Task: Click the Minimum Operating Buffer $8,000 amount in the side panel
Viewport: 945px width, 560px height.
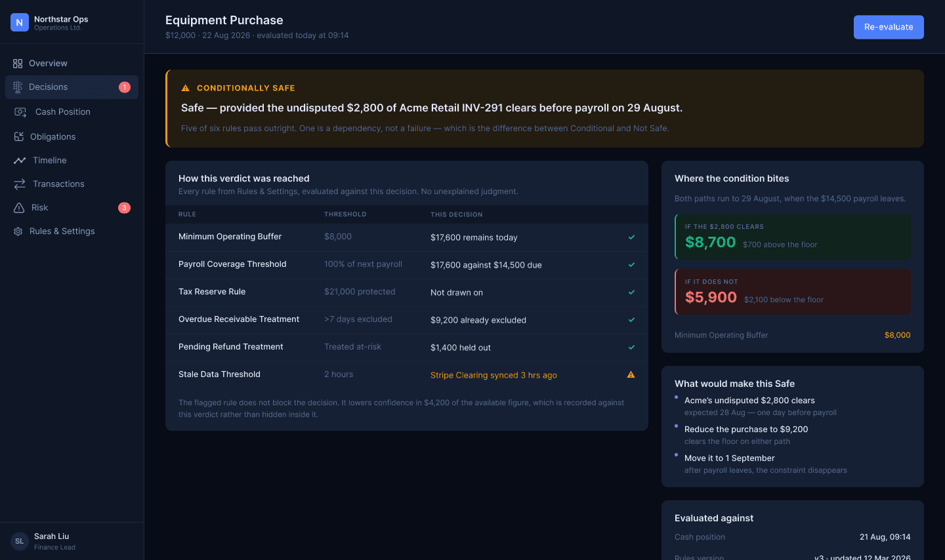Action: pos(898,335)
